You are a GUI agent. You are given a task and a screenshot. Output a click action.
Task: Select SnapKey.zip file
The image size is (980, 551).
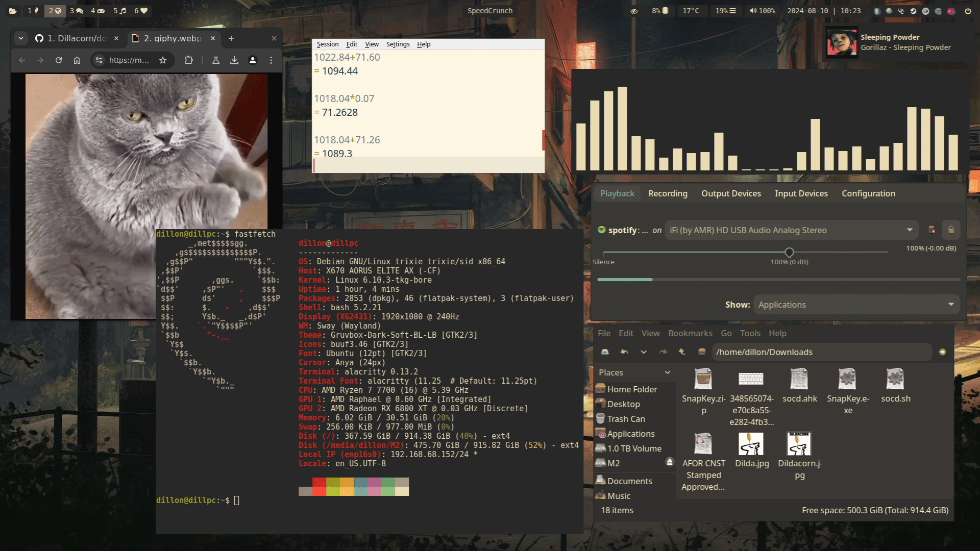[x=703, y=392]
